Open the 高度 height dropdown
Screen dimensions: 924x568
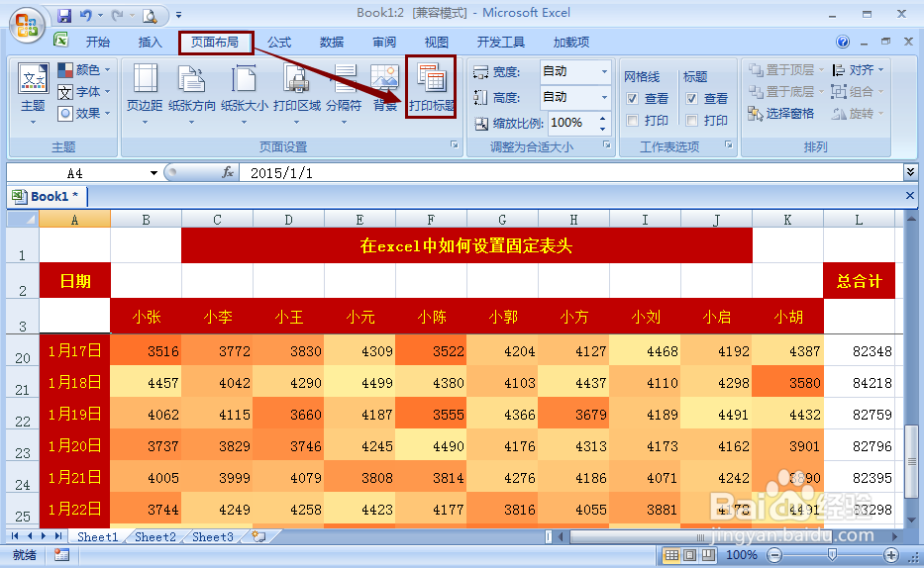(604, 97)
